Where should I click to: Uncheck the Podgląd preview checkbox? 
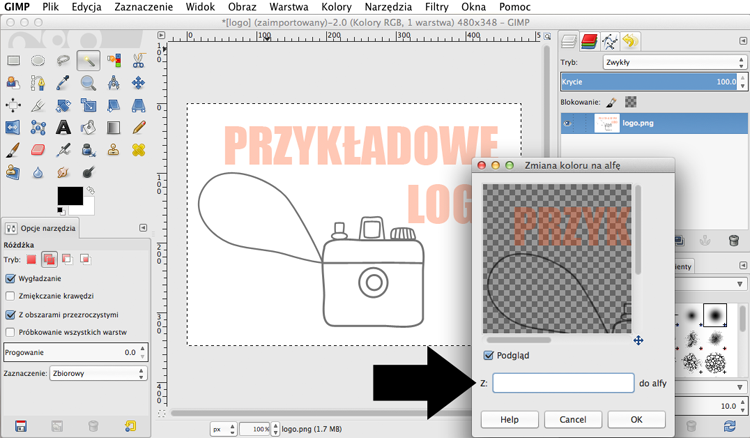tap(488, 355)
